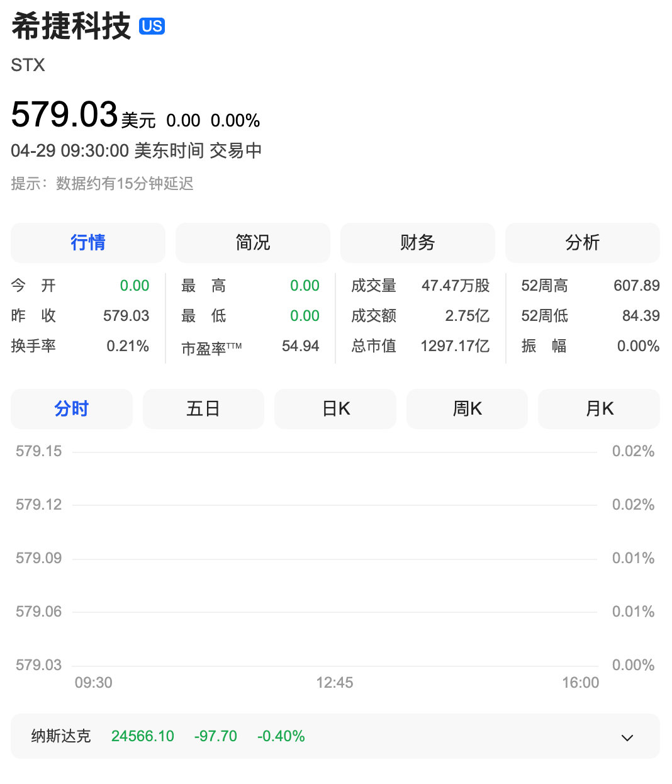
Task: Select the 行情 tab
Action: pos(87,243)
